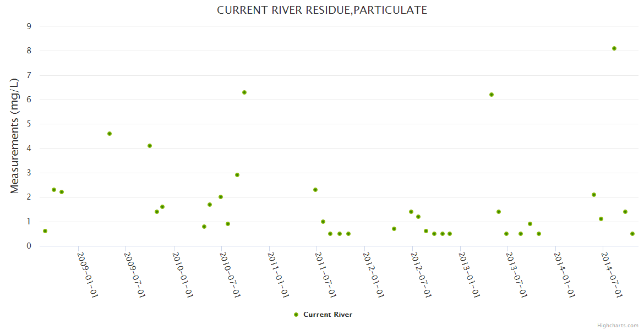Select the 2010 data point above 6 mg/L
Screen dimensions: 644x330
244,92
